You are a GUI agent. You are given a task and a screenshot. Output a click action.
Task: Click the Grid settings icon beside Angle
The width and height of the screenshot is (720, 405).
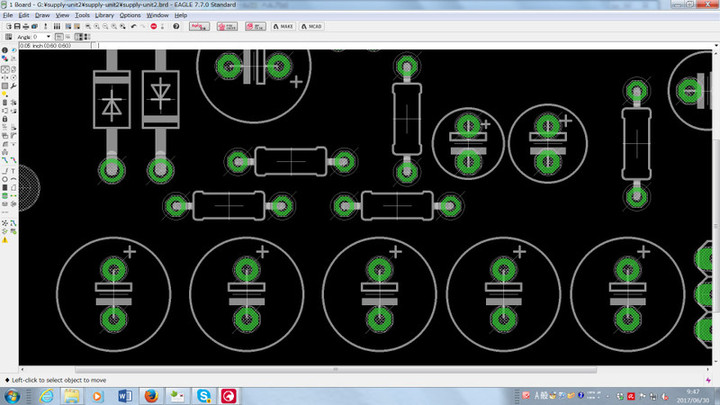[x=7, y=37]
